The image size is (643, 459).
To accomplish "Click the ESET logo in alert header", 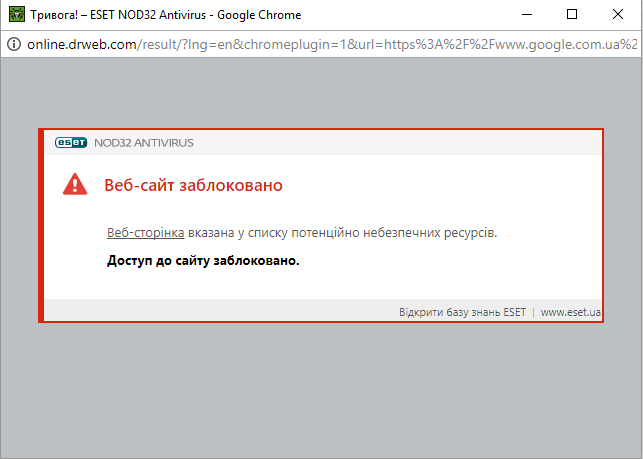I will pos(71,143).
